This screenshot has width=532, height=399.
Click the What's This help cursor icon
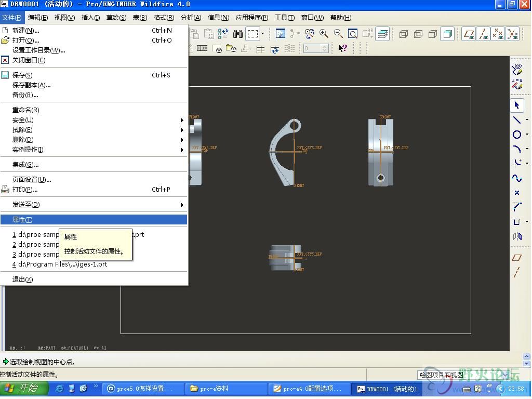pyautogui.click(x=342, y=48)
